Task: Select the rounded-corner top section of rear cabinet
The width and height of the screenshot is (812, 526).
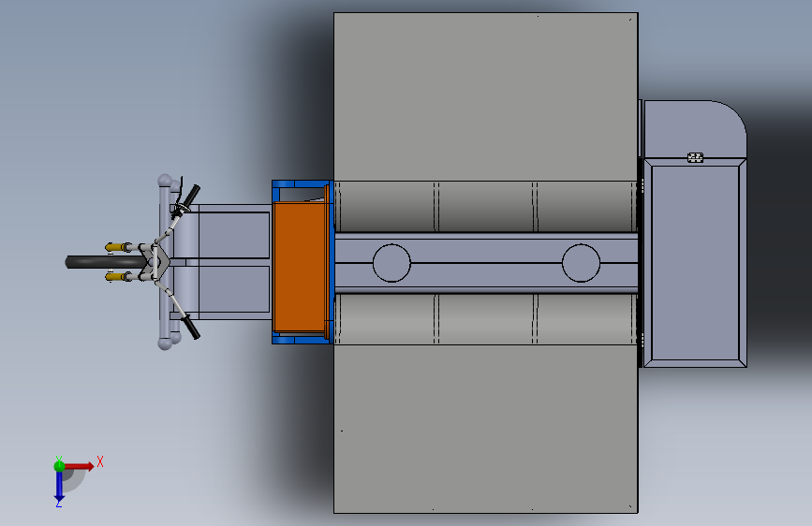Action: 695,129
